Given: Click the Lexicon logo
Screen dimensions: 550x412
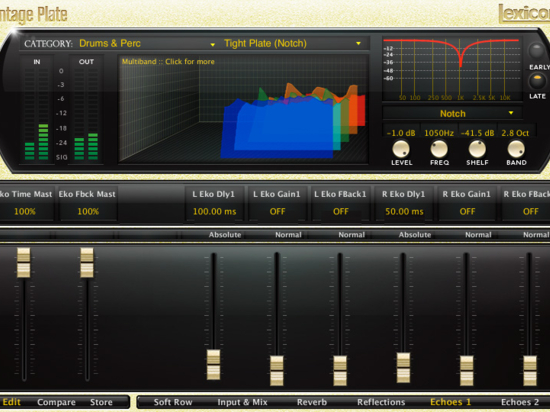Looking at the screenshot, I should [x=524, y=14].
